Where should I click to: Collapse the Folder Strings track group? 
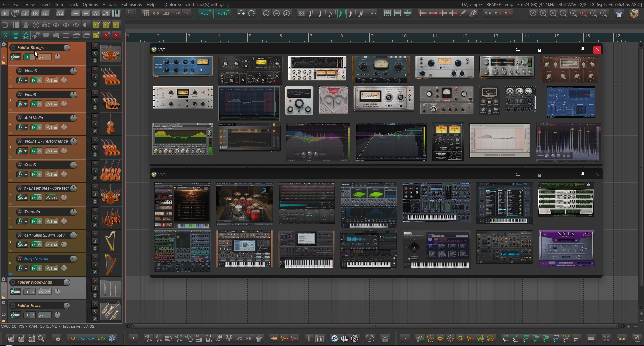pos(4,44)
